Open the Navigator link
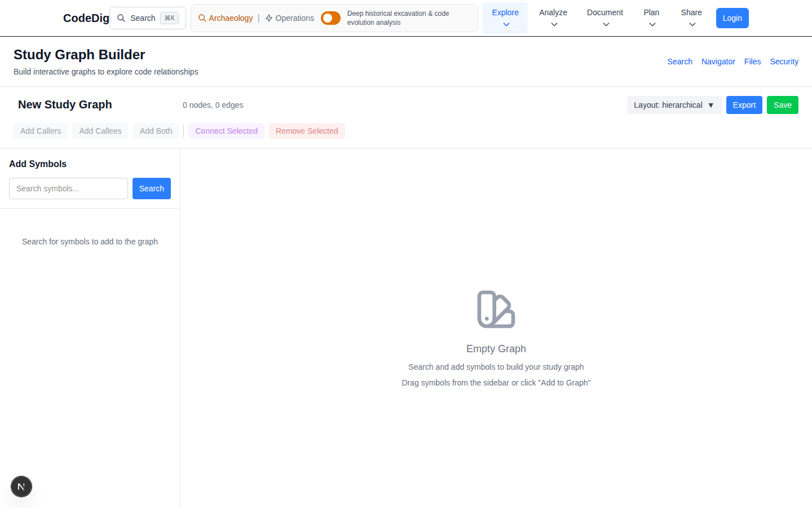 (718, 62)
